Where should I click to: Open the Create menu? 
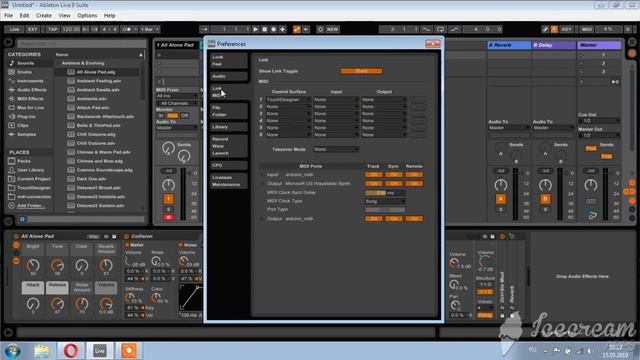pyautogui.click(x=44, y=16)
